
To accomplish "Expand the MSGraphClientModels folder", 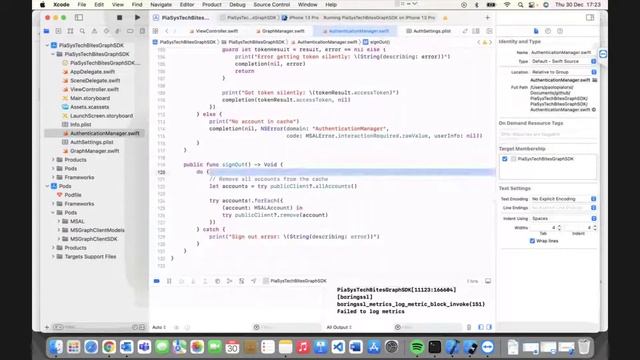I will click(x=59, y=230).
